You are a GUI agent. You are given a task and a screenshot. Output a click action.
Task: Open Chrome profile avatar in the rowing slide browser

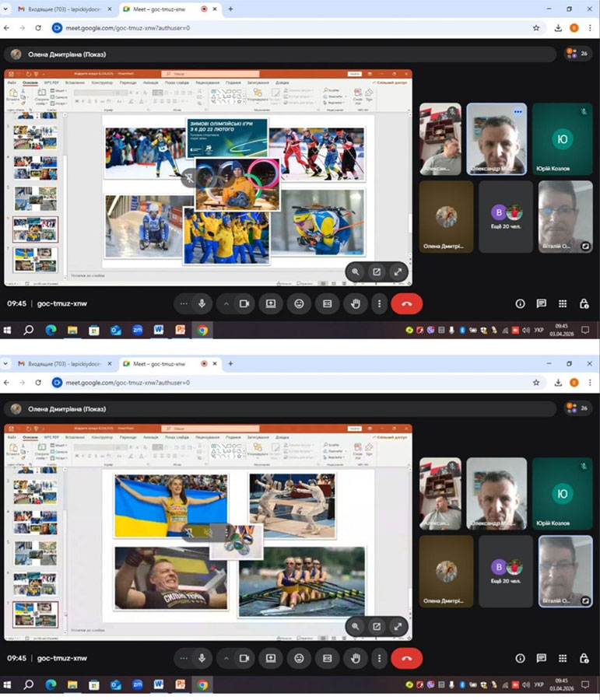574,382
